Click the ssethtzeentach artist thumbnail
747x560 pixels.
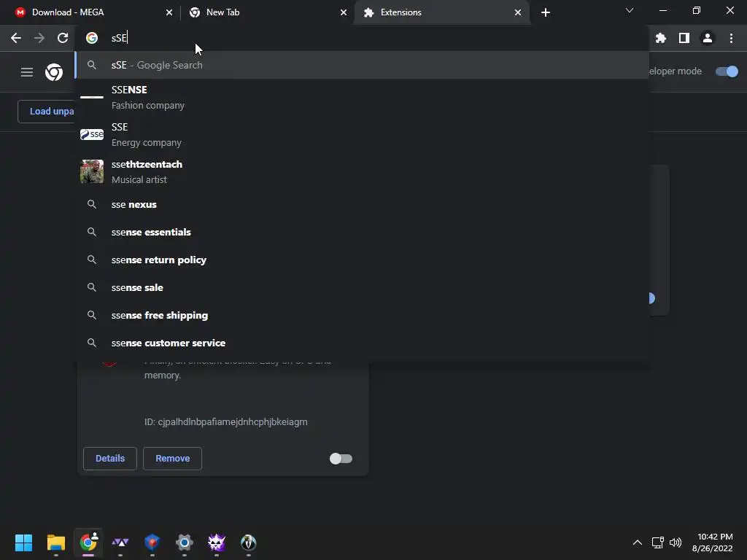[92, 171]
